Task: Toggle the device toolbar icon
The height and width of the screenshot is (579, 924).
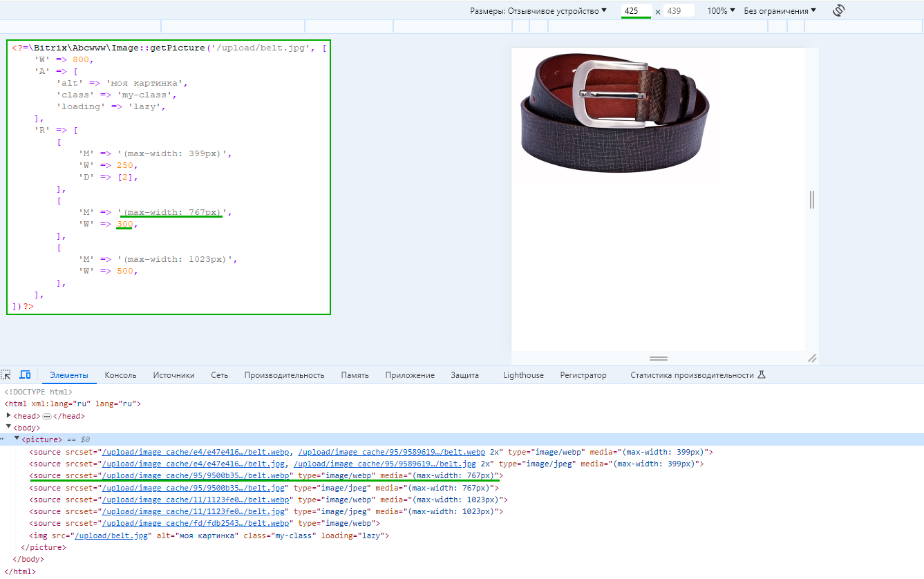Action: coord(25,375)
